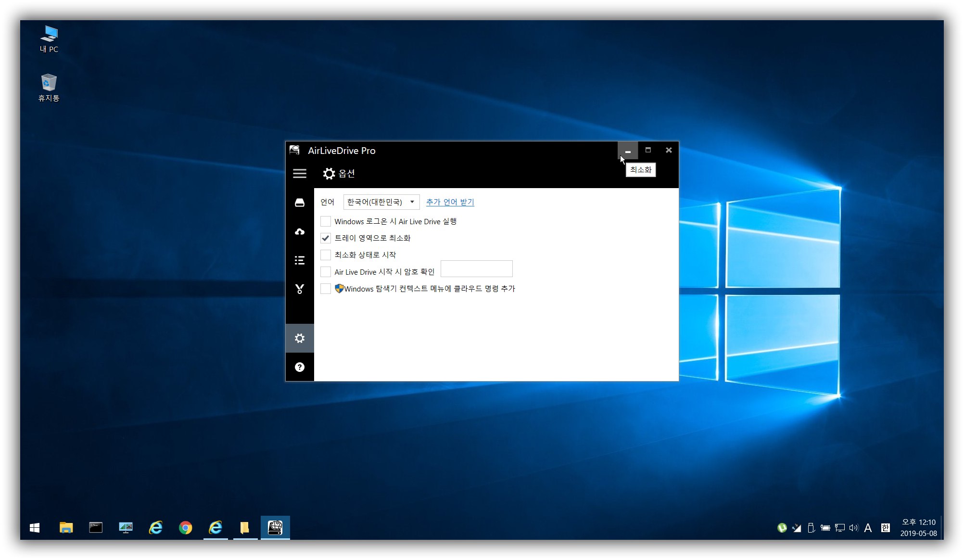Screen dimensions: 964x560
Task: Click the input mode A indicator
Action: tap(868, 528)
